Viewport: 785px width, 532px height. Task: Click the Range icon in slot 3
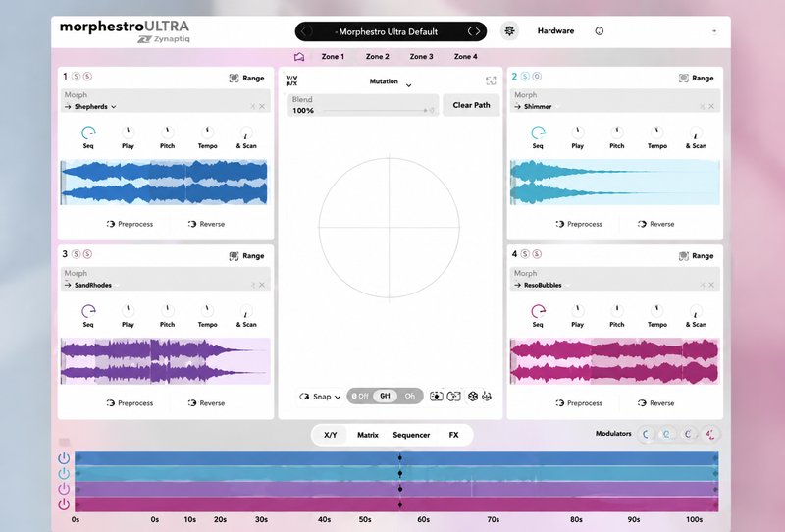tap(234, 256)
